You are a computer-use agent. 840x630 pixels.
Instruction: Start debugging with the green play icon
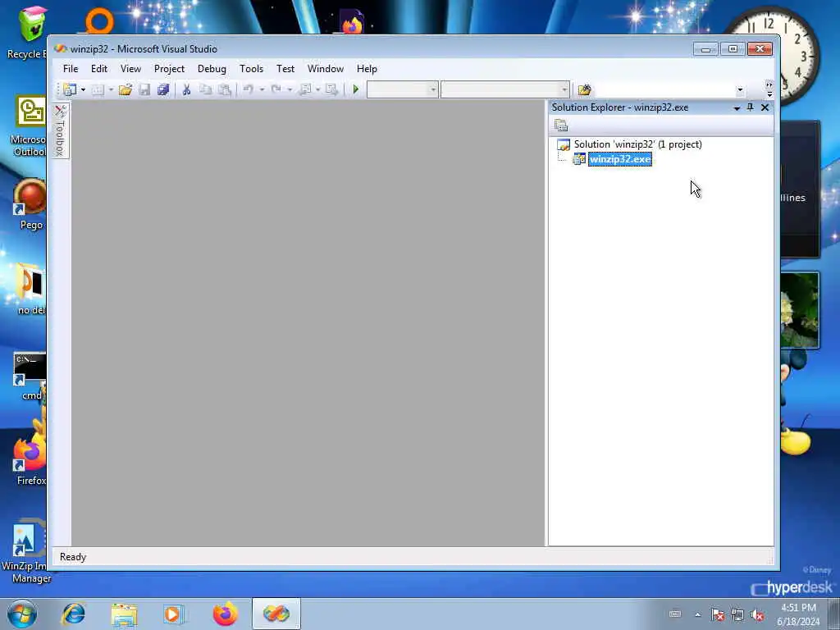356,89
